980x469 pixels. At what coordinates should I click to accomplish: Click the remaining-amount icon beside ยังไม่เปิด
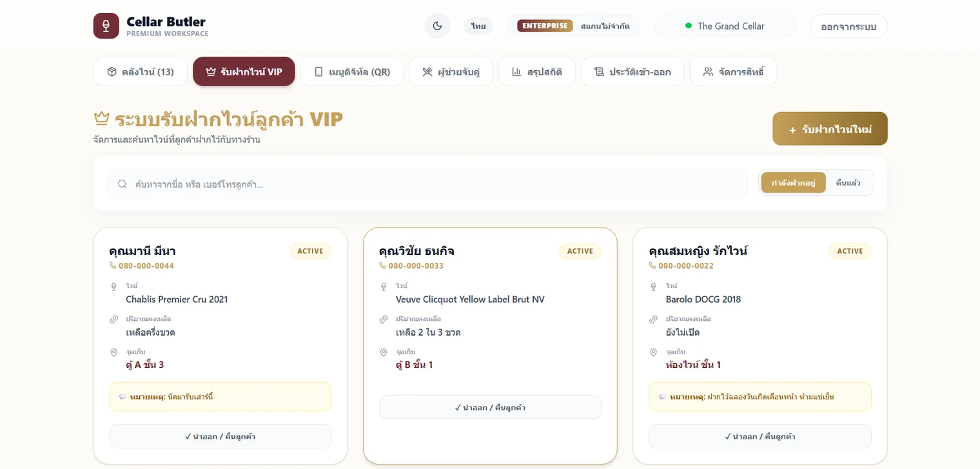click(x=653, y=320)
